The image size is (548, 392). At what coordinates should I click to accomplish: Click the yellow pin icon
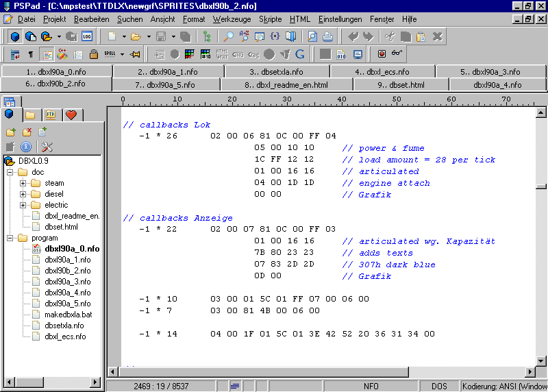coord(135,54)
